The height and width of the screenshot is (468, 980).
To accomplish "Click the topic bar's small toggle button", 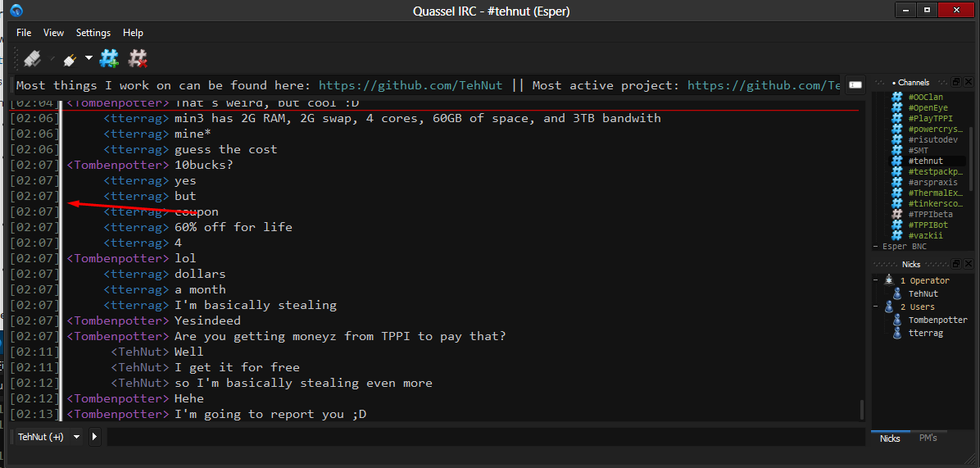I will 855,84.
